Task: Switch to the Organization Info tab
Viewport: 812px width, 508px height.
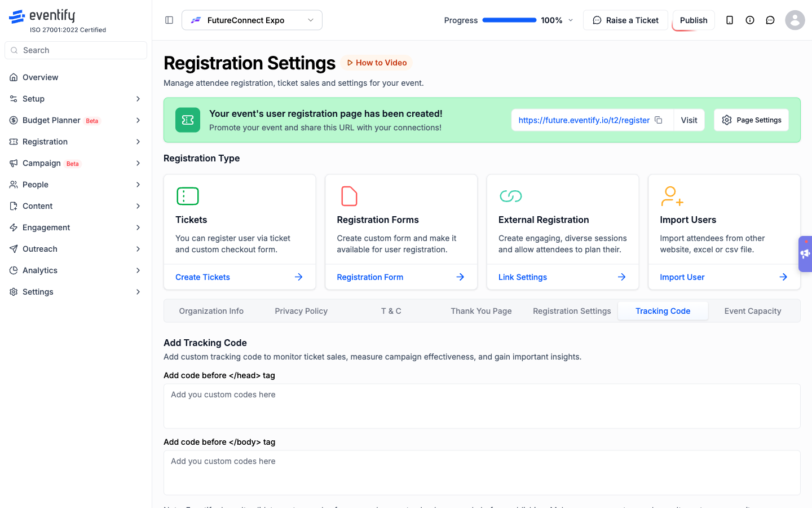Action: [211, 311]
